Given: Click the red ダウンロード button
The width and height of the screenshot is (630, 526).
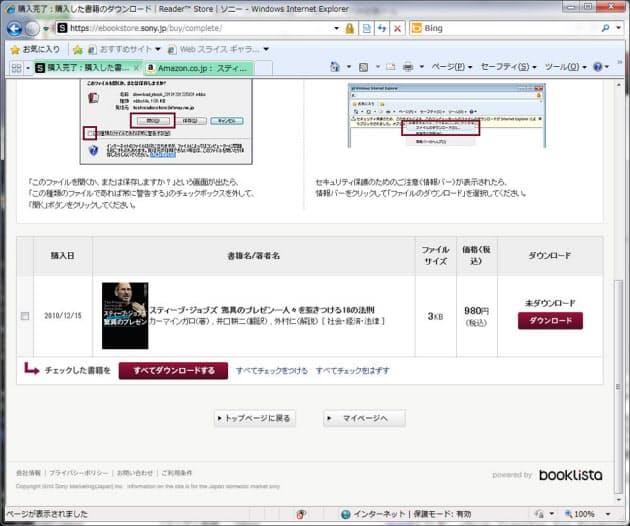Looking at the screenshot, I should pos(550,321).
